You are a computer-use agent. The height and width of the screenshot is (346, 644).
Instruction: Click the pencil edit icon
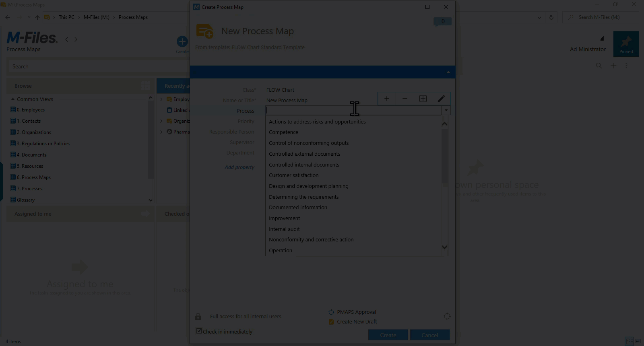[441, 99]
